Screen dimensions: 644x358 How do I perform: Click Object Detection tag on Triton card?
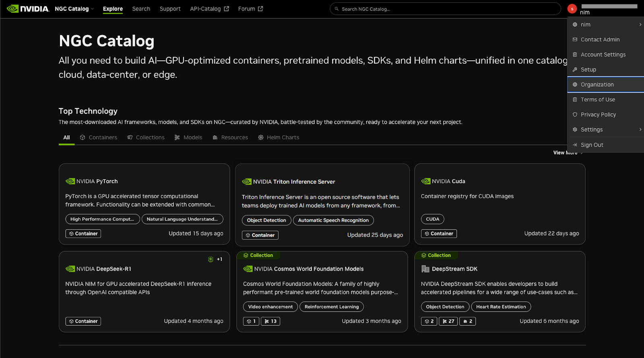(x=266, y=220)
